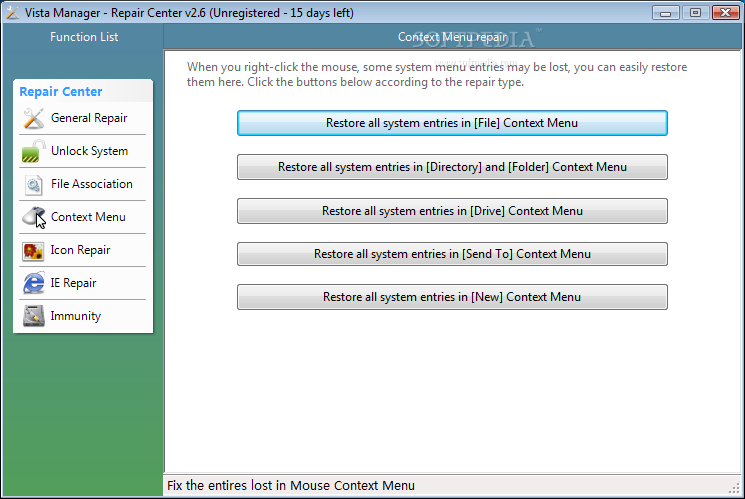Click the status bar text about Mouse Context Menu
Screen dimensions: 745x499
(291, 486)
